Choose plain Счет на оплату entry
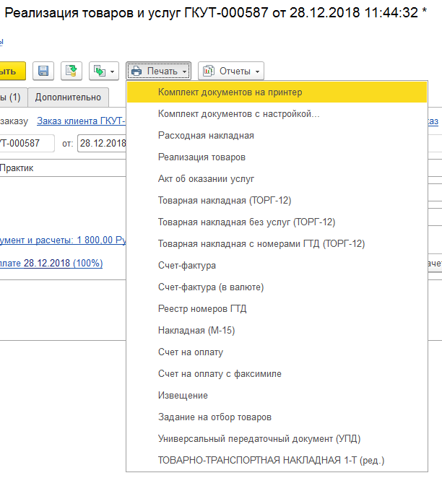The height and width of the screenshot is (504, 442). [x=277, y=352]
